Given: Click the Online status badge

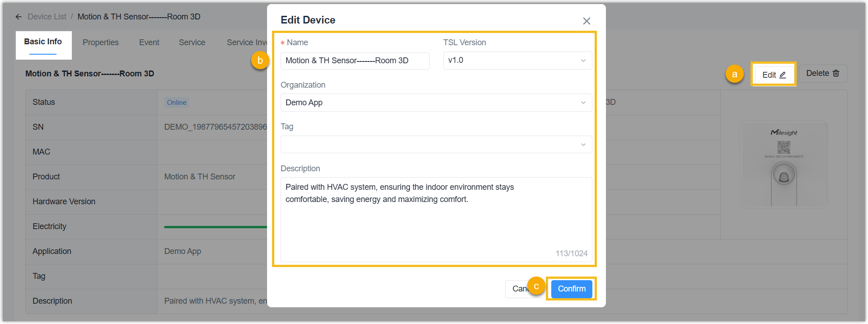Looking at the screenshot, I should click(177, 103).
